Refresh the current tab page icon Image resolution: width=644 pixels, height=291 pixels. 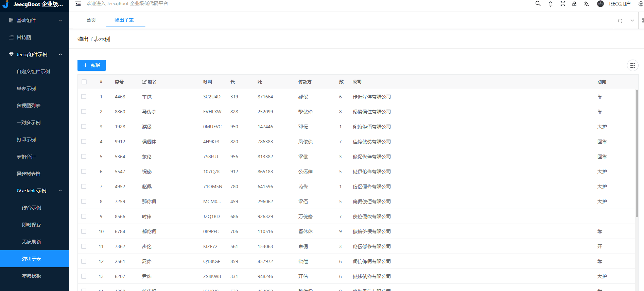(x=620, y=20)
